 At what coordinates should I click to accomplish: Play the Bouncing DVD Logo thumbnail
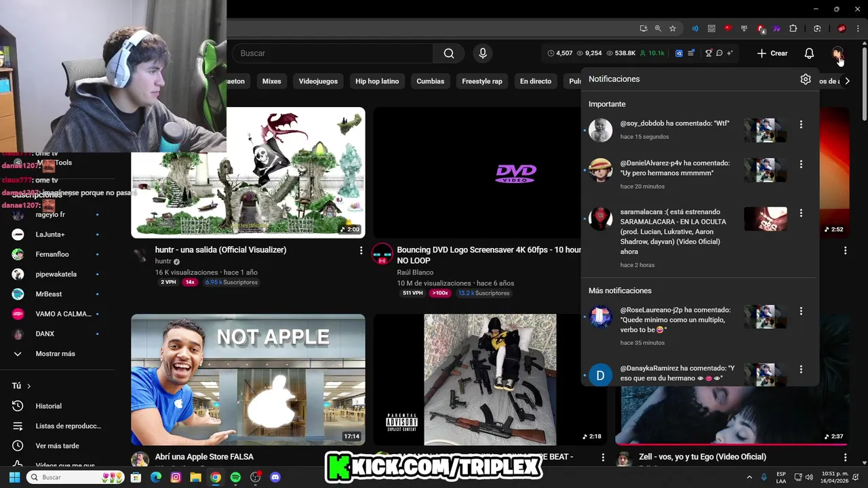pos(477,173)
